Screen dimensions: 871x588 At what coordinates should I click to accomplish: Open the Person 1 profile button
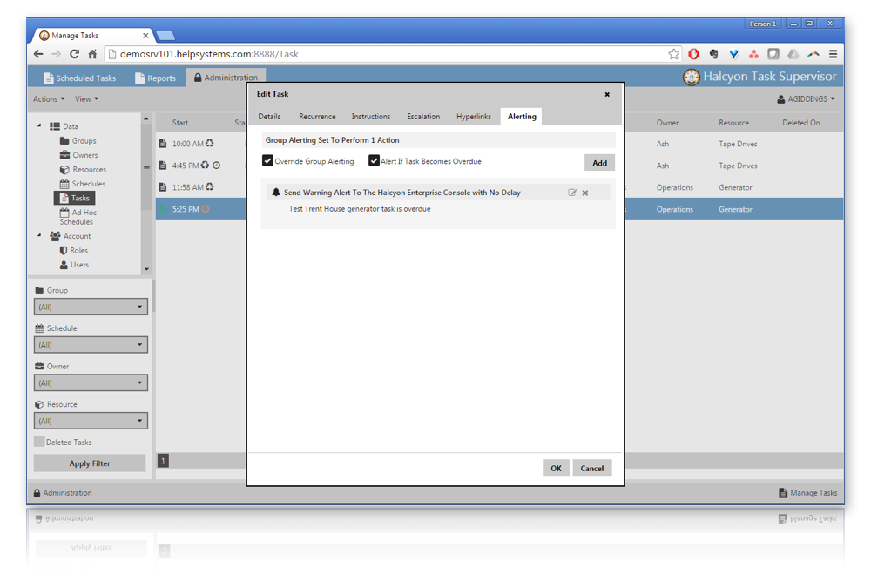763,24
